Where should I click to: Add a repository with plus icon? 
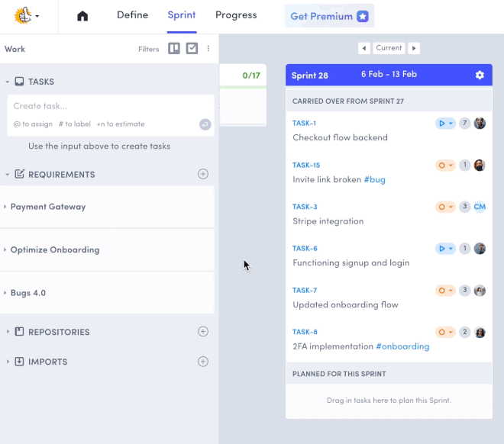coord(203,332)
